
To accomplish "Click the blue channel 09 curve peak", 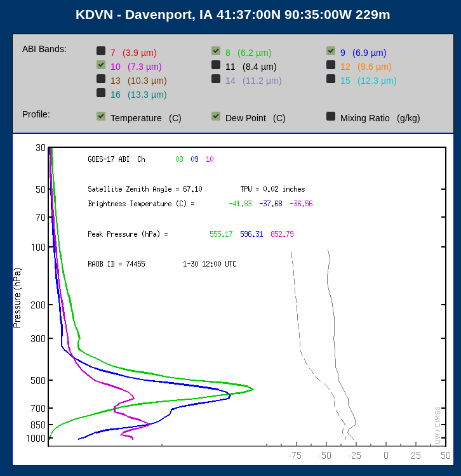I will 230,395.
